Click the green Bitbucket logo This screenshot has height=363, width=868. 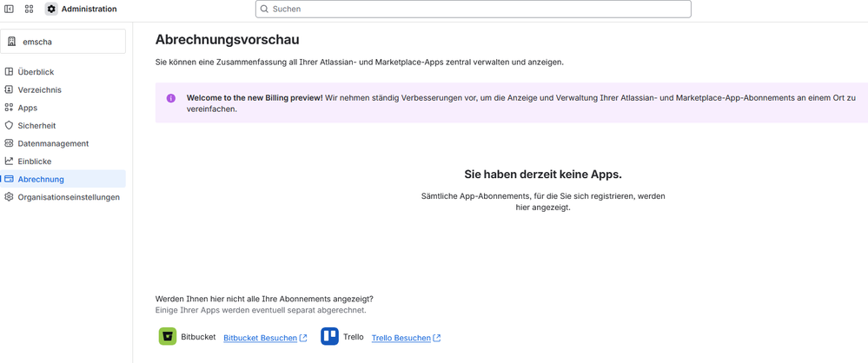pos(168,336)
